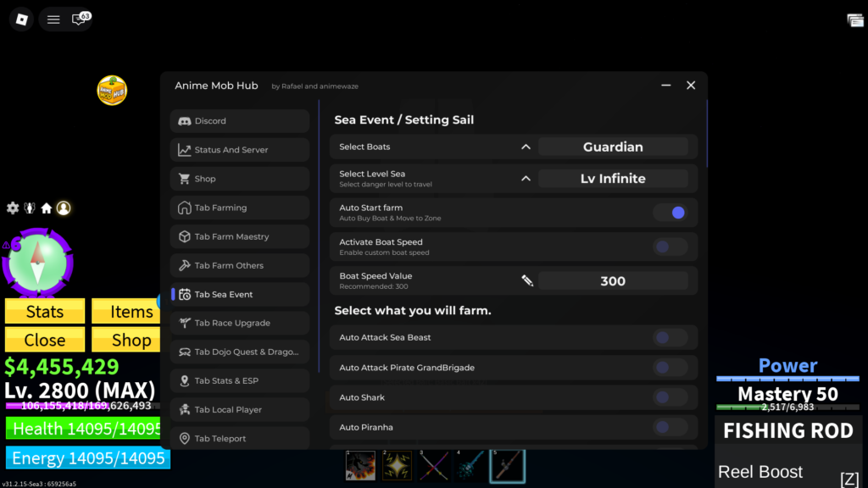Enable Auto Attack Pirate GrandBrigade
Image resolution: width=868 pixels, height=488 pixels.
pos(670,368)
